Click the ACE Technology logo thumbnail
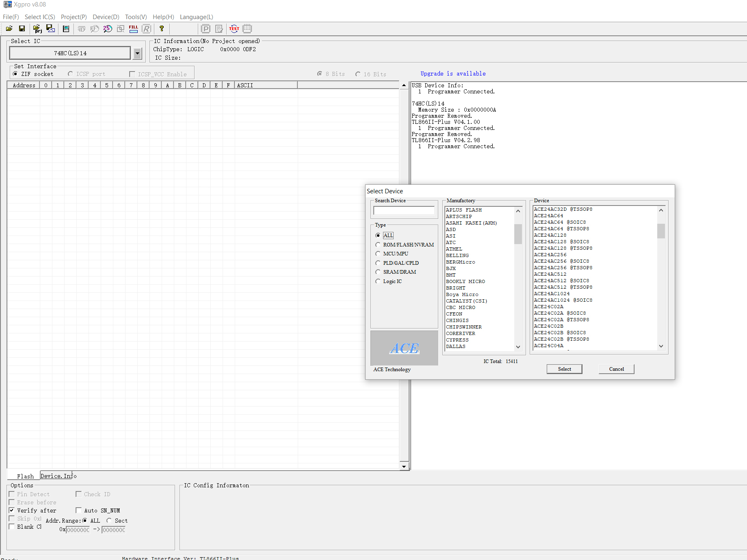The height and width of the screenshot is (560, 747). pos(404,348)
